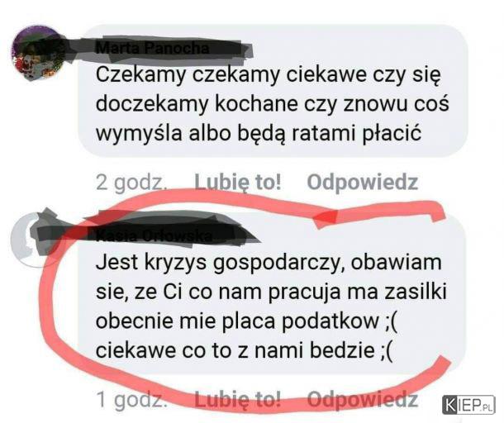Select the second comment's grey bubble
Image resolution: width=504 pixels, height=423 pixels.
pyautogui.click(x=273, y=294)
